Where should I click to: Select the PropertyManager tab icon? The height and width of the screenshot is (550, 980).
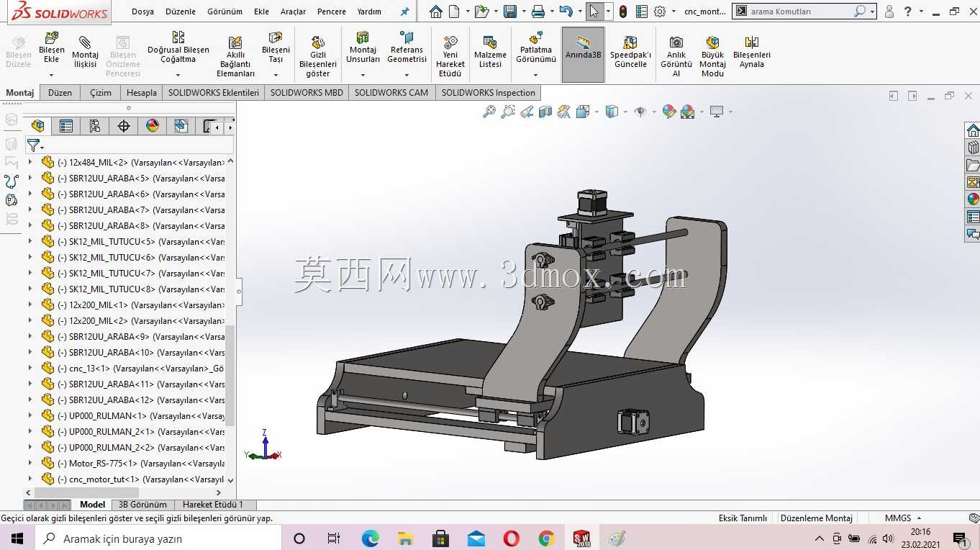click(x=66, y=126)
